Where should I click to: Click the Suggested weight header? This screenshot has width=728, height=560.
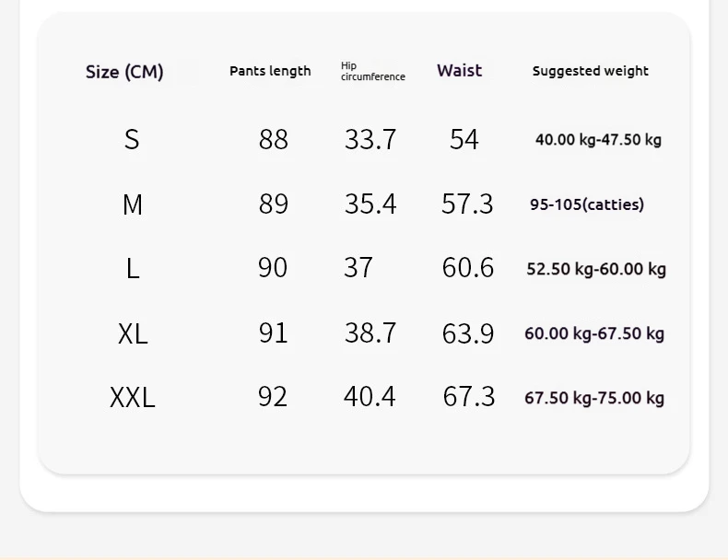click(590, 71)
